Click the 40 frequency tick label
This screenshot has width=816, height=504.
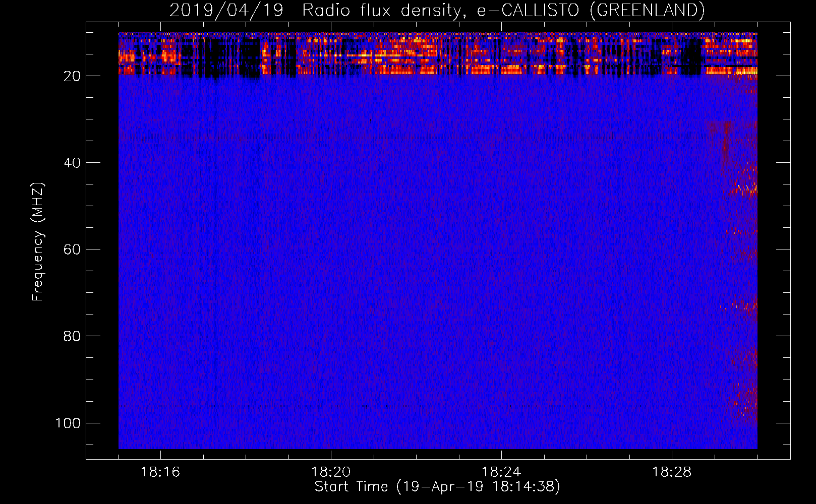click(72, 163)
